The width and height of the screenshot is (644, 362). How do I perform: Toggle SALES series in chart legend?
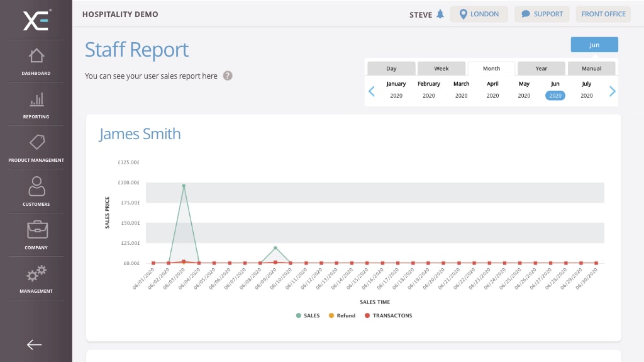coord(308,315)
